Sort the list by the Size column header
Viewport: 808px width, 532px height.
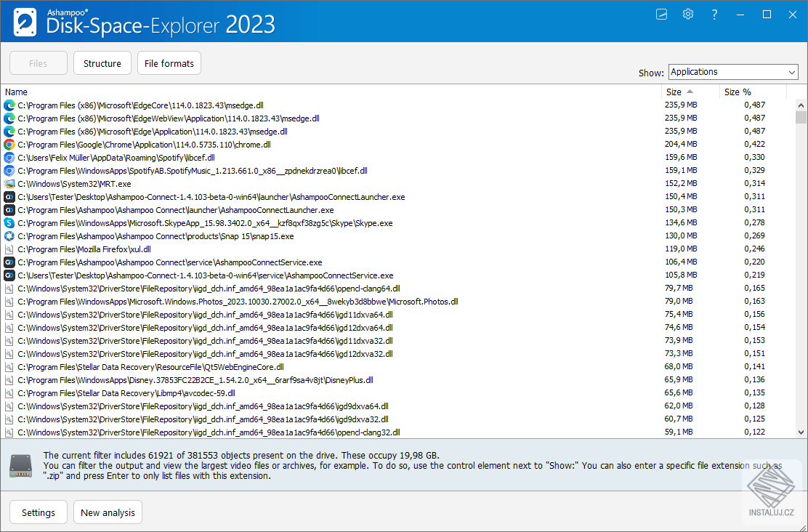(690, 92)
